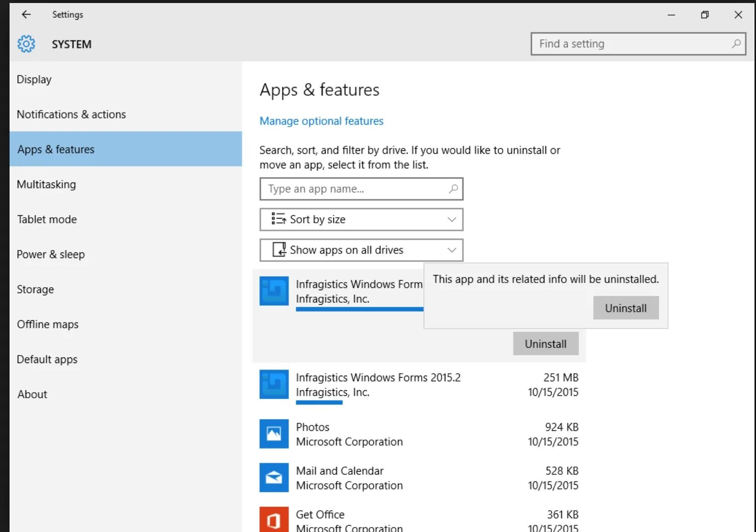
Task: Open Tablet mode settings
Action: [x=126, y=219]
